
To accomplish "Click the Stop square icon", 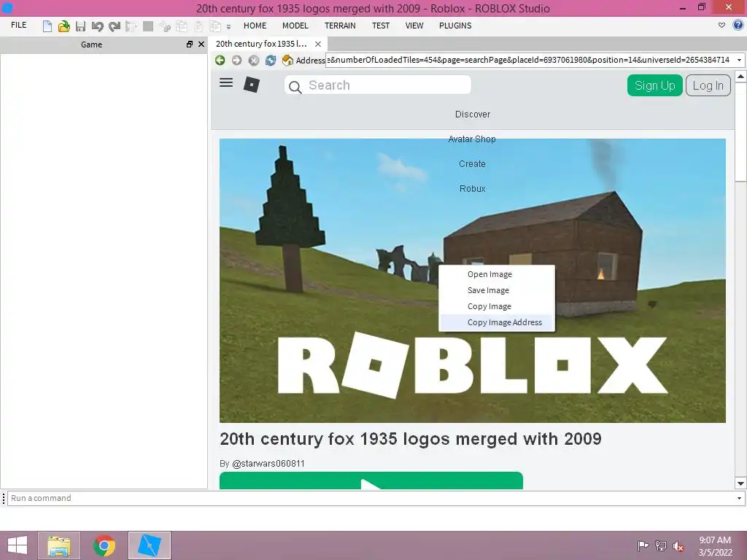I will click(x=148, y=26).
